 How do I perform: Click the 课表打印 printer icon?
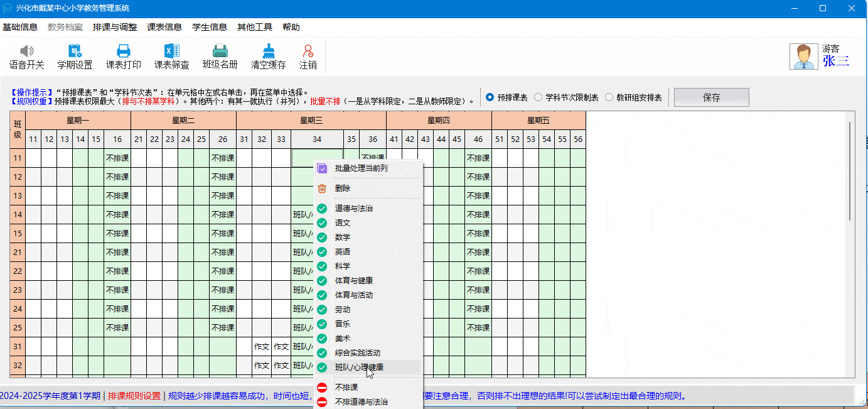point(123,52)
